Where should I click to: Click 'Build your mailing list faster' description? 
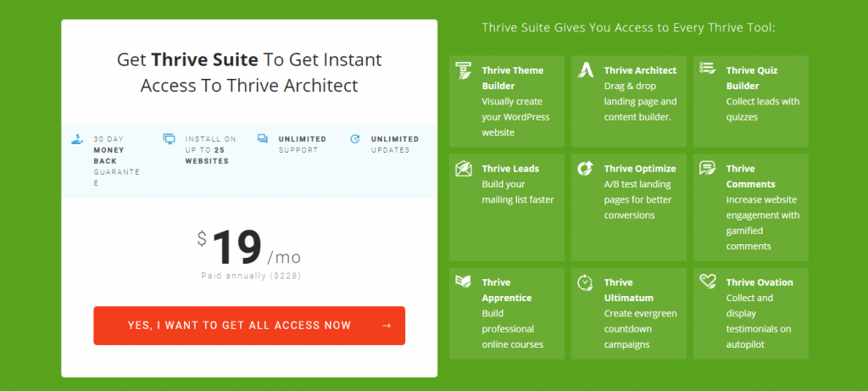point(518,192)
